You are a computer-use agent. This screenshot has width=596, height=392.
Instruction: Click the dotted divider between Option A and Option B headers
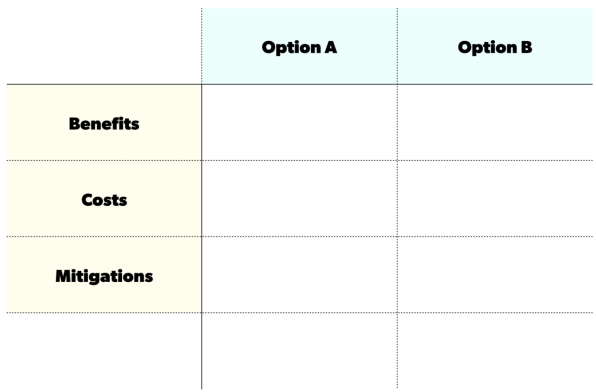[398, 46]
